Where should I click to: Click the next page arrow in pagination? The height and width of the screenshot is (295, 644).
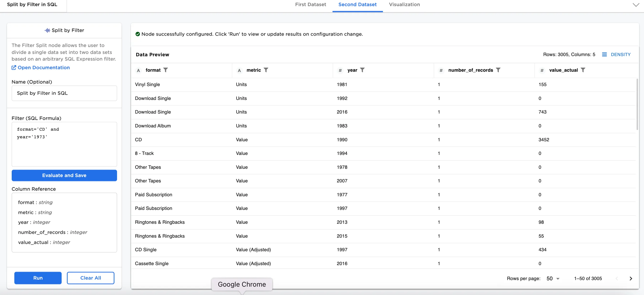(631, 279)
